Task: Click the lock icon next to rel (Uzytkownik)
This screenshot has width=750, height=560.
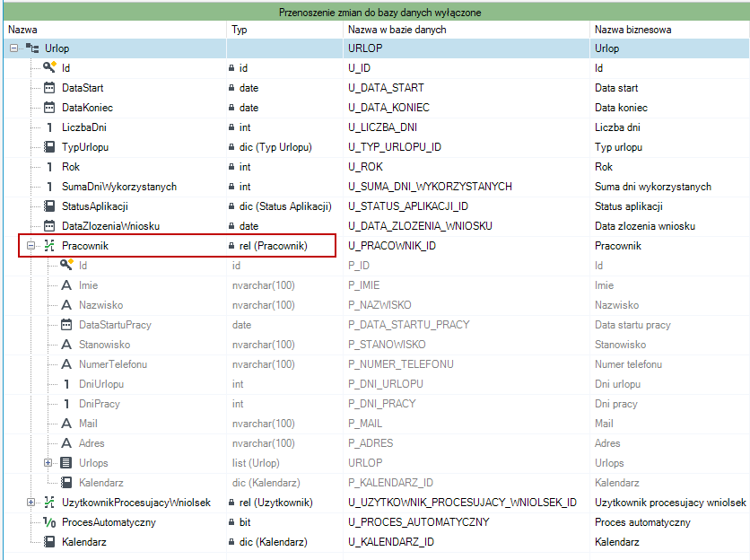Action: click(231, 503)
